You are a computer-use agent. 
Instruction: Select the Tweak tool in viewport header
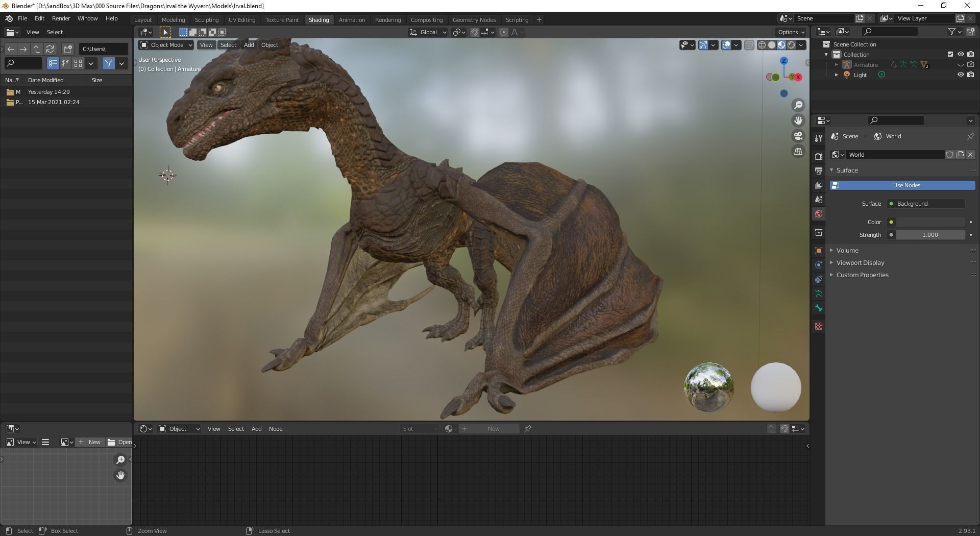coord(165,32)
